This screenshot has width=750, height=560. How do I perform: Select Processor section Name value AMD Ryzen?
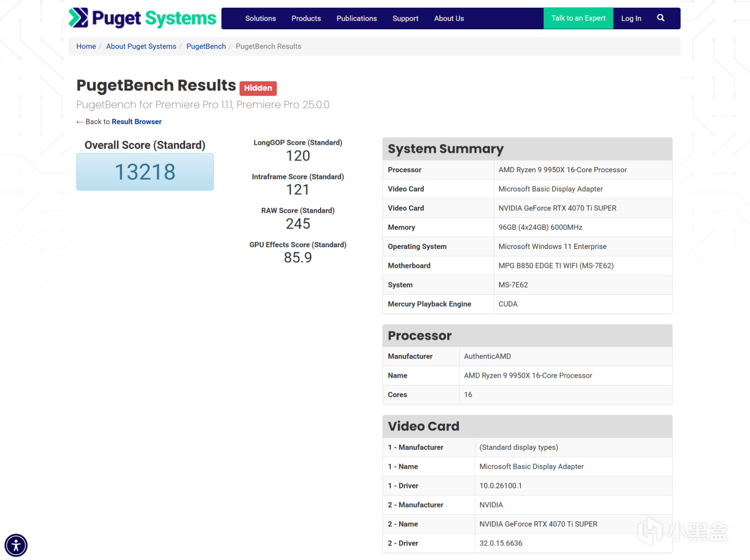tap(528, 375)
